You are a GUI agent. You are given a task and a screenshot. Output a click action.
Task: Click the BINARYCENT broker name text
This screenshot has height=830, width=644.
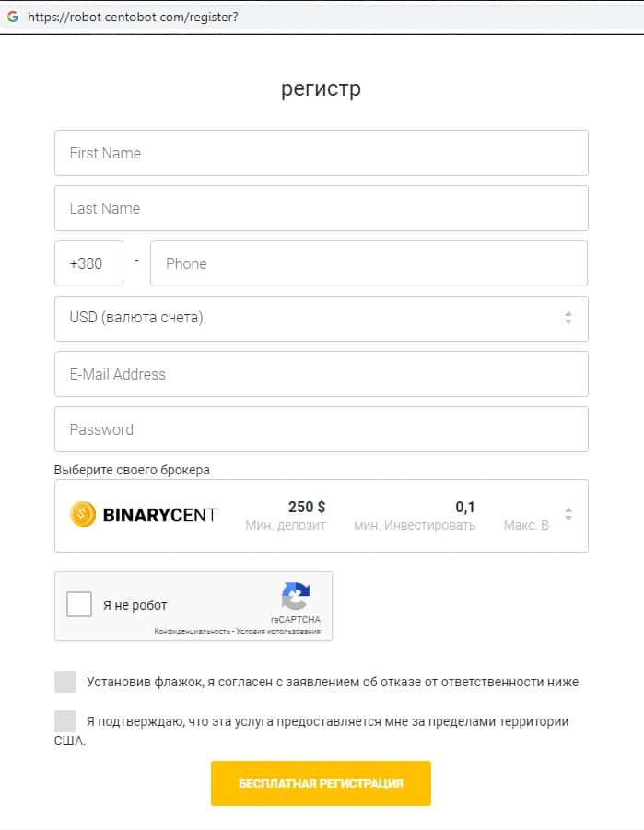pyautogui.click(x=160, y=514)
